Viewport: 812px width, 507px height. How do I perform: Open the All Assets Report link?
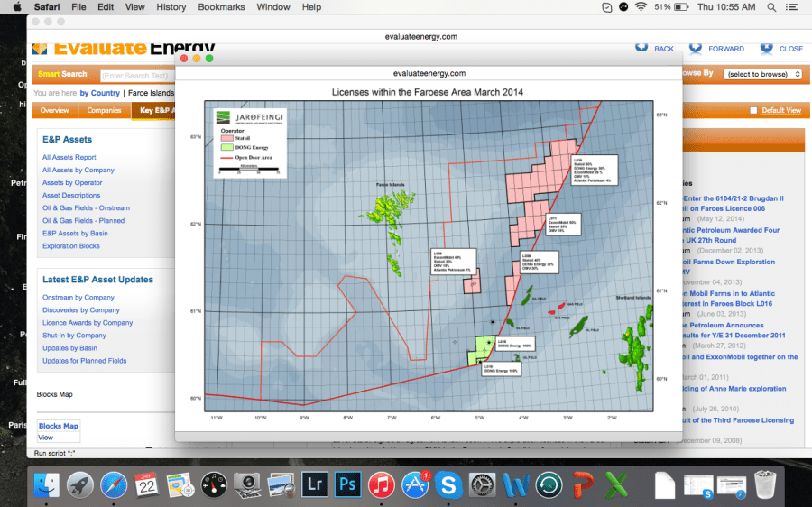pyautogui.click(x=69, y=157)
